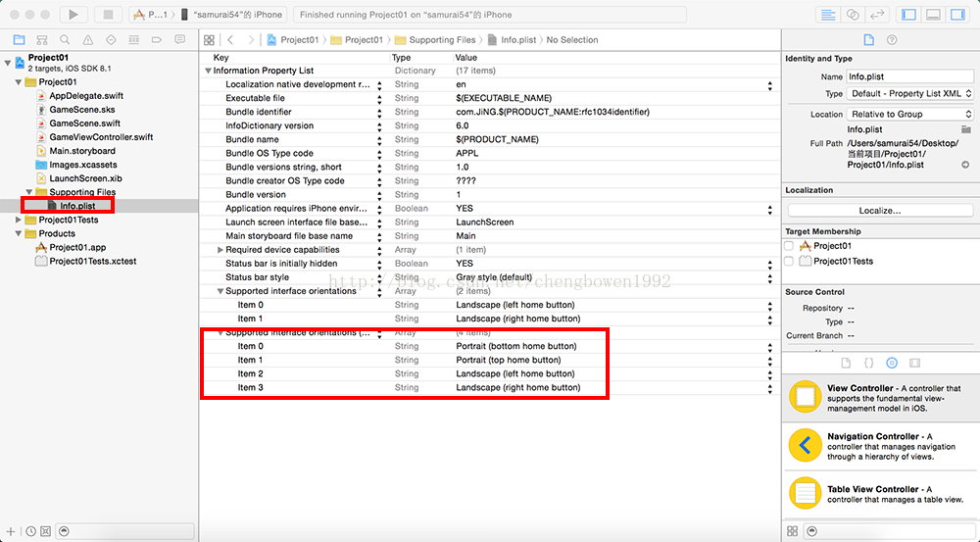980x542 pixels.
Task: Run the project with the Play button
Action: tap(73, 15)
